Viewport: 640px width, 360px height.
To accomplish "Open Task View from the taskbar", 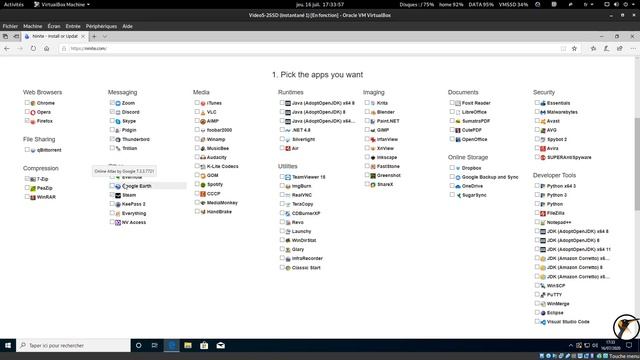I will [x=155, y=345].
